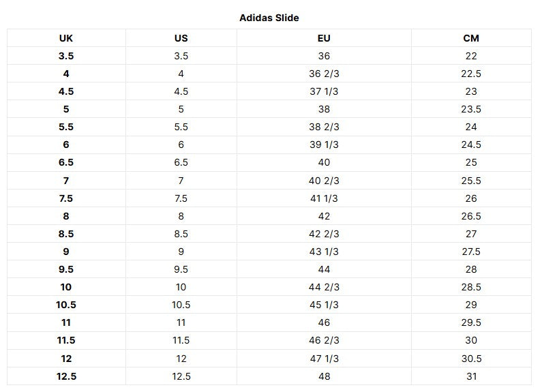Screen dimensions: 542x392
Task: Select the bold UK size 11.5 cell
Action: (66, 340)
